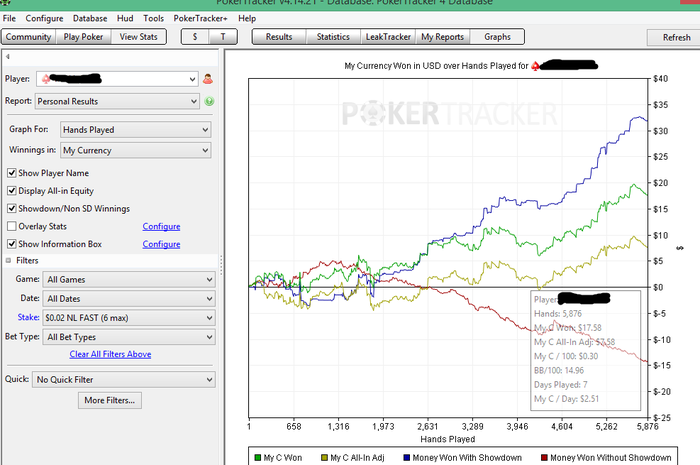
Task: Enable the Overlay Stats checkbox
Action: pyautogui.click(x=12, y=226)
